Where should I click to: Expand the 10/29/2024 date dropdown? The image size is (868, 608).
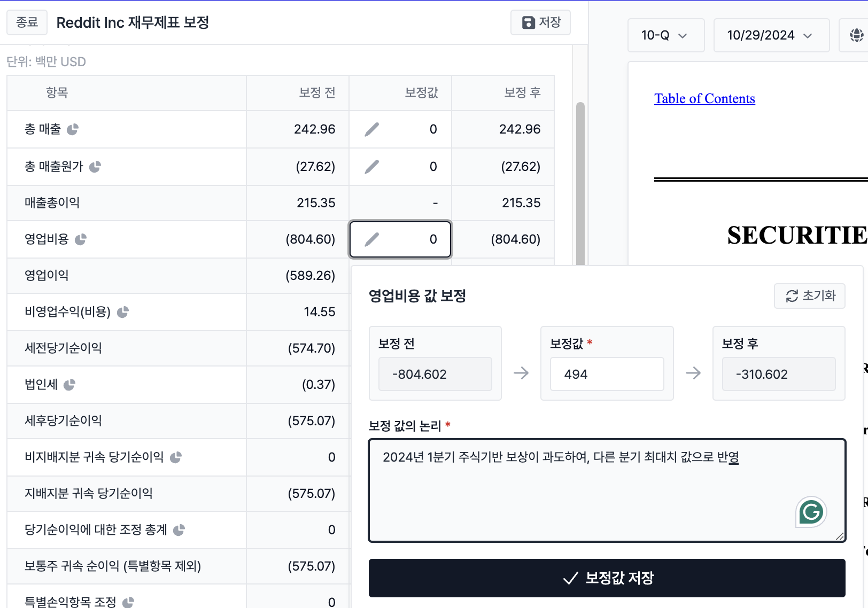pyautogui.click(x=771, y=35)
